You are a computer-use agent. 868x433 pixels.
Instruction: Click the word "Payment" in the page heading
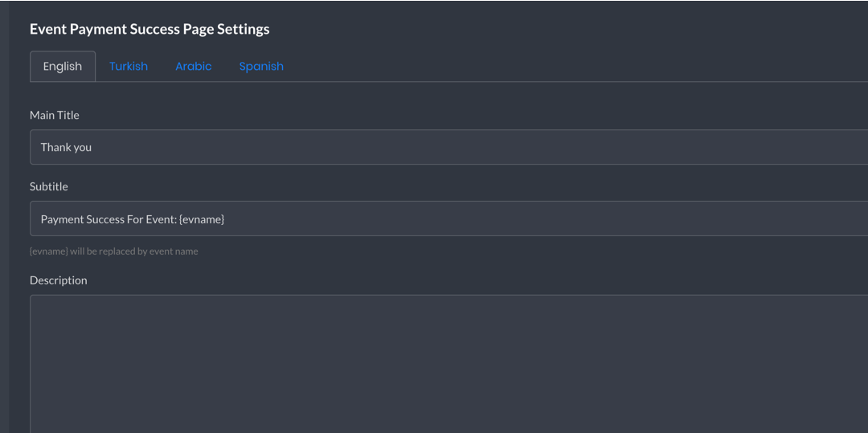pos(98,29)
